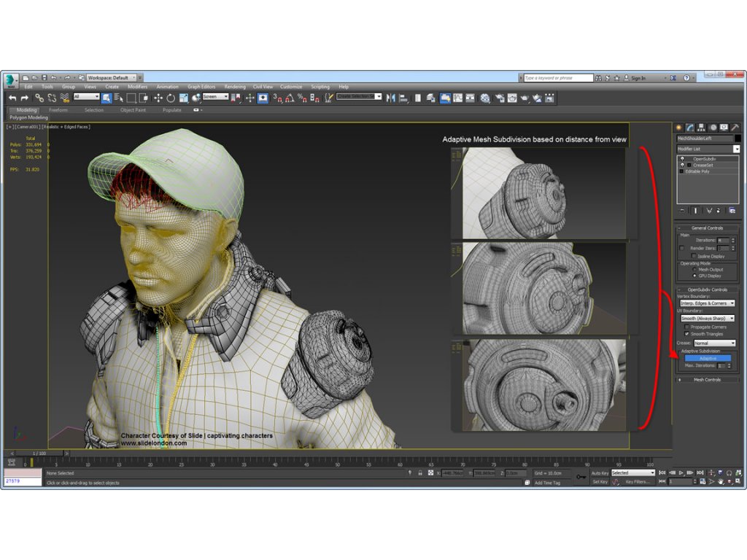
Task: Click the Auto Key button
Action: pos(599,473)
